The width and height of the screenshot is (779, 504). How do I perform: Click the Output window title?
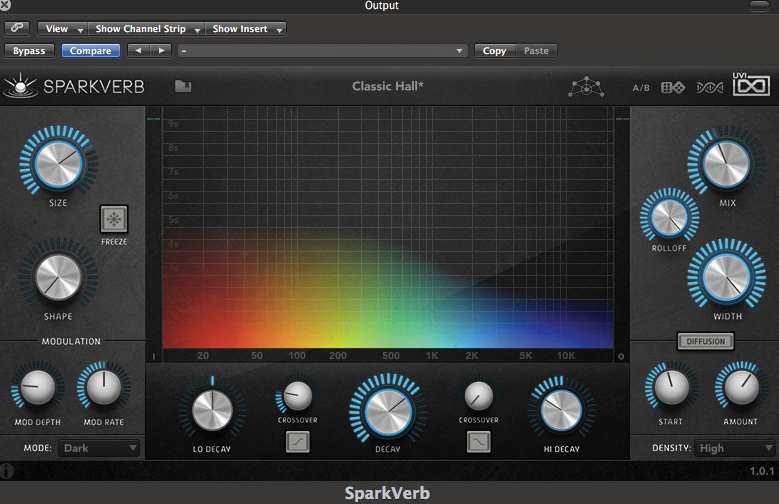(382, 5)
